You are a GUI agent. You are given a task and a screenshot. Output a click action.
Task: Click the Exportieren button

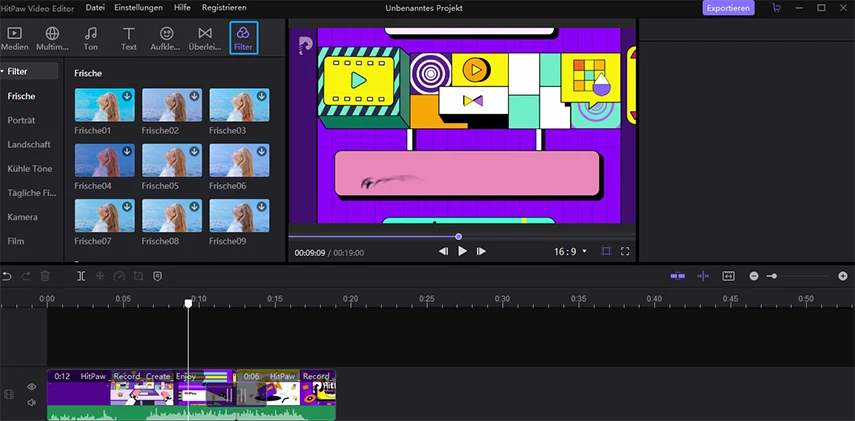[x=728, y=8]
